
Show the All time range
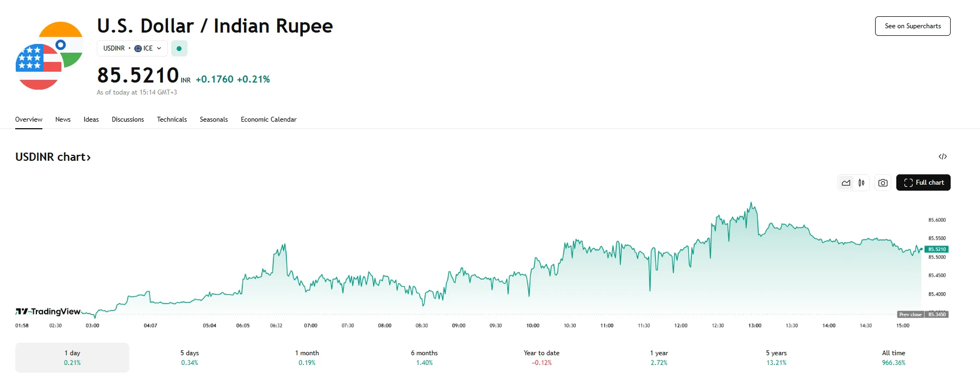(894, 357)
